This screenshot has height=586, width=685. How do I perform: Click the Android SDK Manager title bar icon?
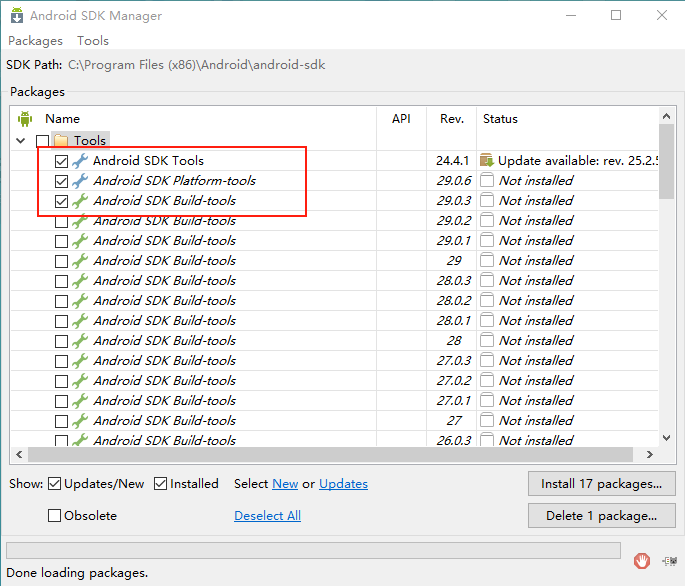point(17,15)
